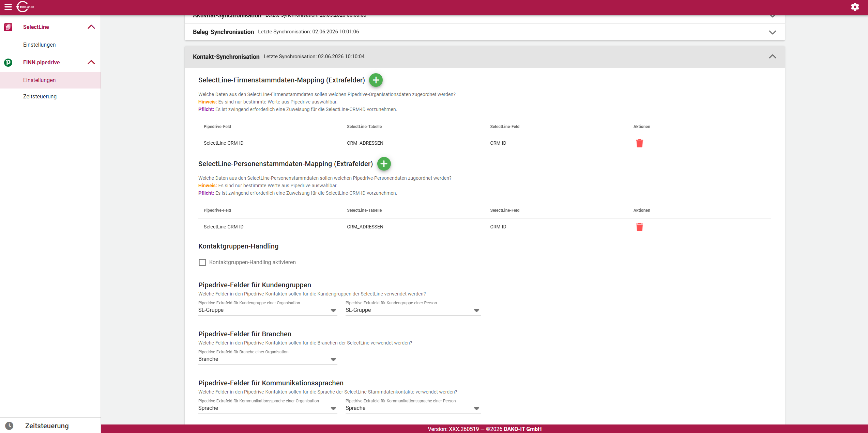Click the SelectLine sidebar icon
This screenshot has height=433, width=868.
[8, 27]
